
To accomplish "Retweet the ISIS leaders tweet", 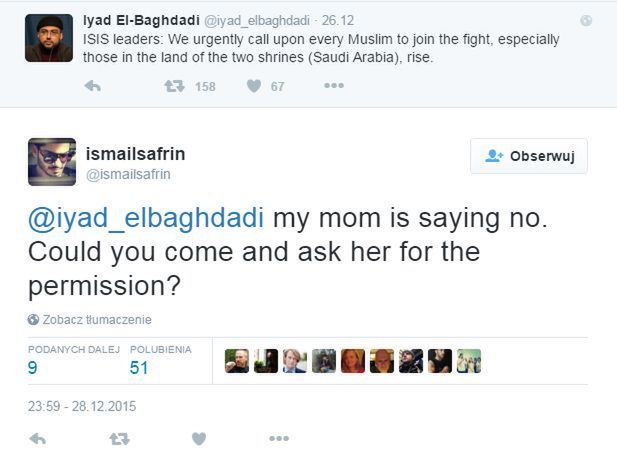I will [x=174, y=86].
